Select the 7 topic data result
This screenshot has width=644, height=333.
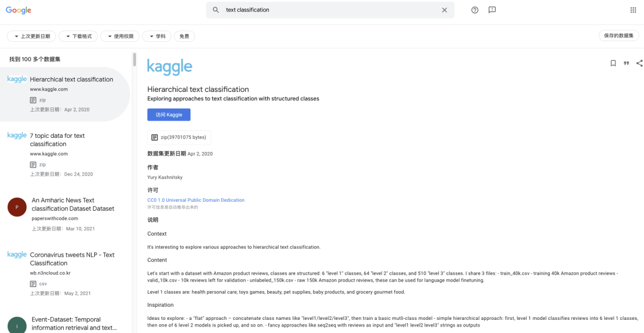[57, 140]
